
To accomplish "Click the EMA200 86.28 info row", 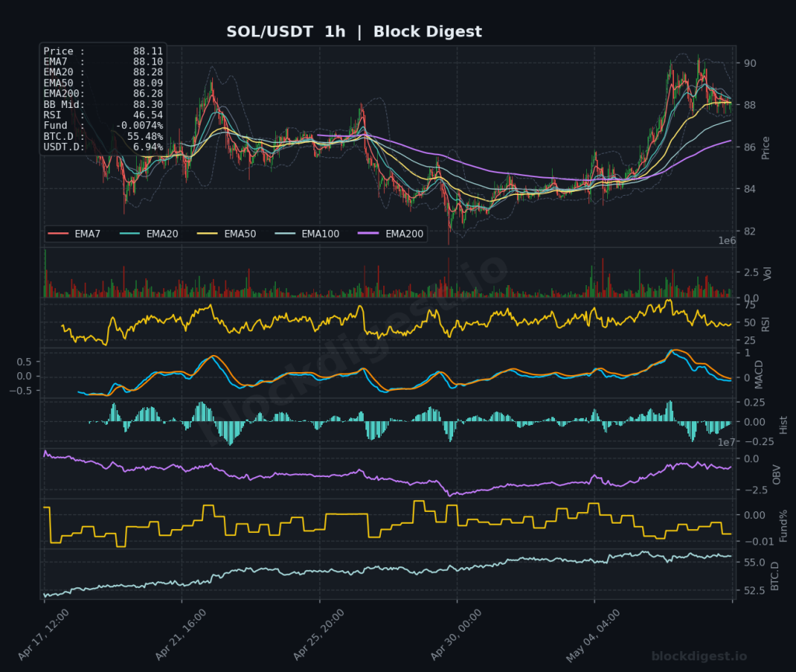I will pyautogui.click(x=103, y=94).
